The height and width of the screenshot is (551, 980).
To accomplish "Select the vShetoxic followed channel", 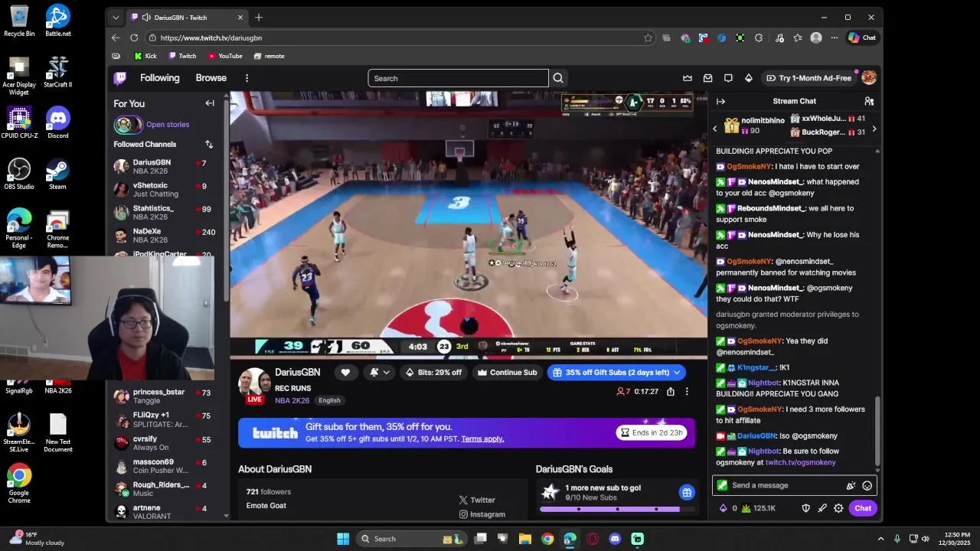I will click(165, 190).
